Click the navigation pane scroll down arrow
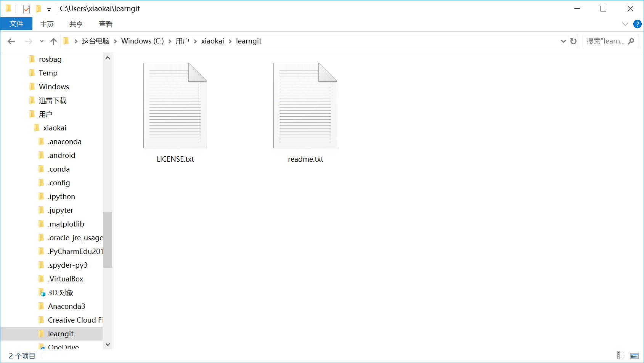The height and width of the screenshot is (363, 644). (x=108, y=344)
